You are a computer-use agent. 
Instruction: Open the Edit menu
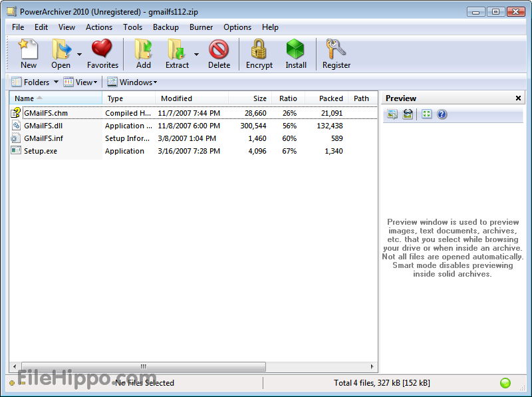point(41,27)
